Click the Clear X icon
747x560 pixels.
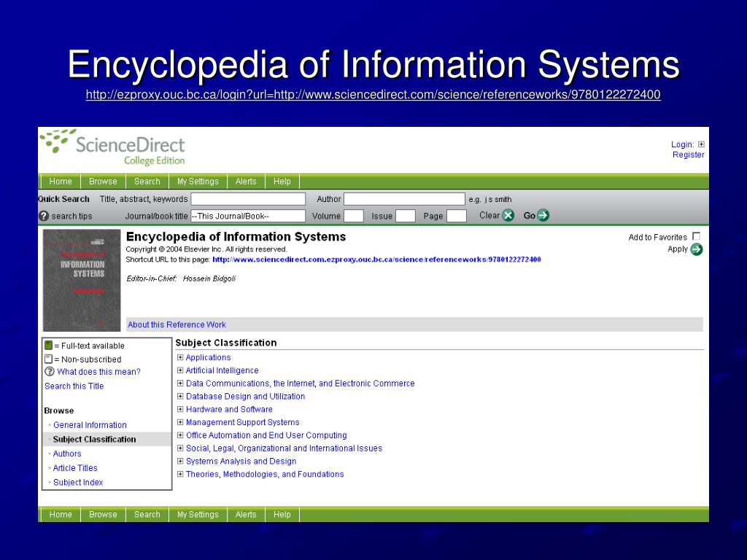[508, 215]
